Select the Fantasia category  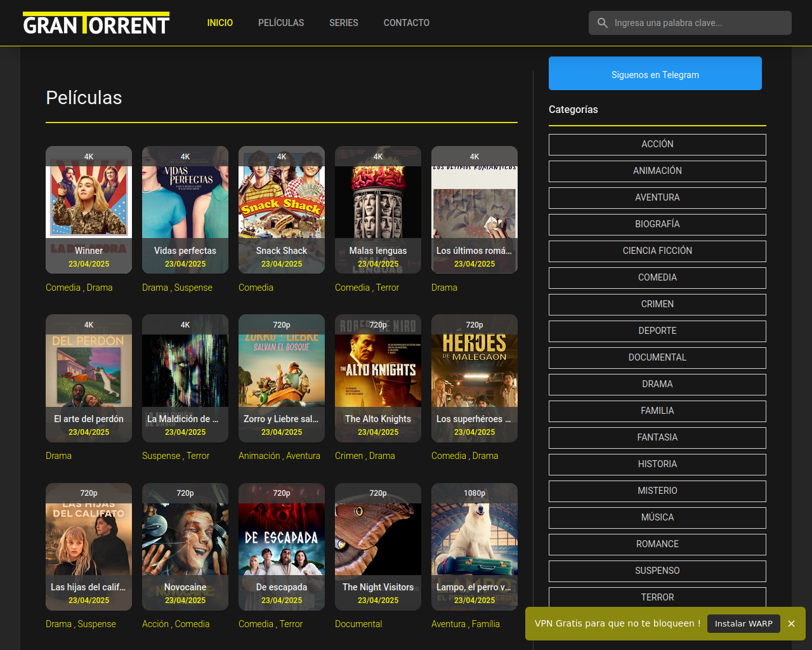pos(657,438)
